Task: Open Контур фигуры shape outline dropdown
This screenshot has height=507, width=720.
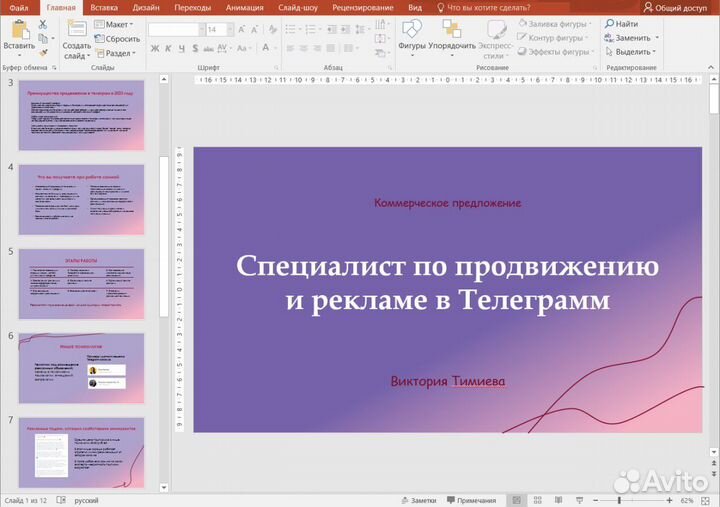Action: click(552, 38)
